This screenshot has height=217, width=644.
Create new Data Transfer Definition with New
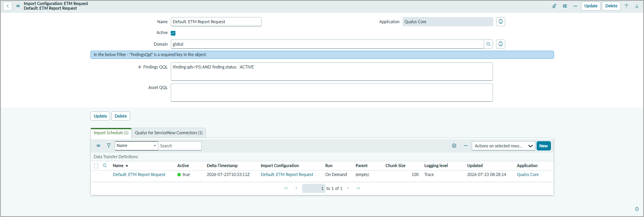544,146
